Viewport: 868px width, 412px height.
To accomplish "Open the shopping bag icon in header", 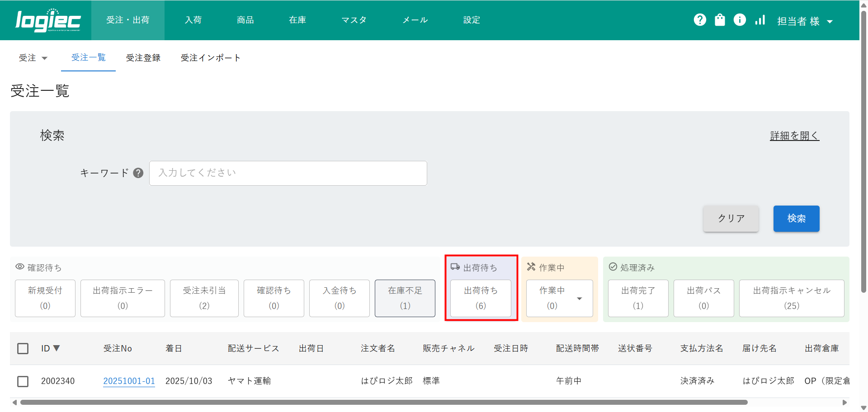I will (x=720, y=20).
